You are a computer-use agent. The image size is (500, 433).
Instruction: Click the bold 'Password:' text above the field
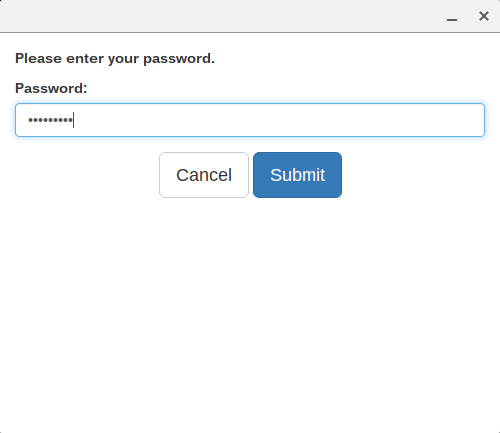click(51, 88)
